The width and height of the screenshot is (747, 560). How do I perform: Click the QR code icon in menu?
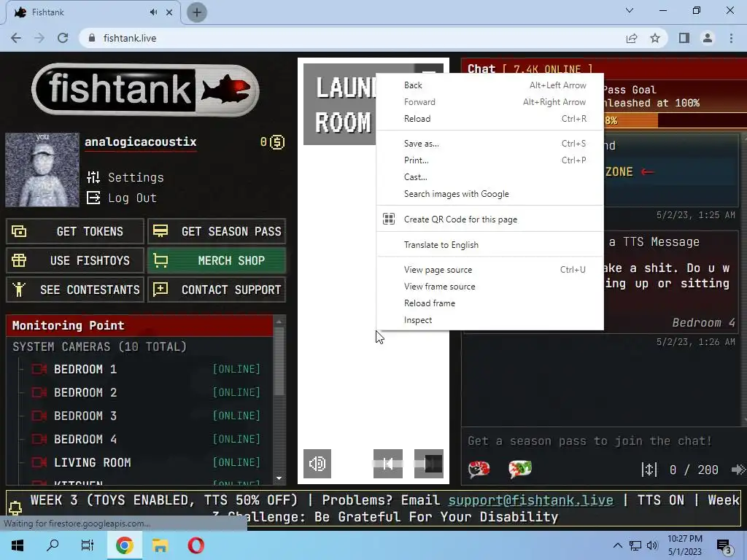point(389,219)
